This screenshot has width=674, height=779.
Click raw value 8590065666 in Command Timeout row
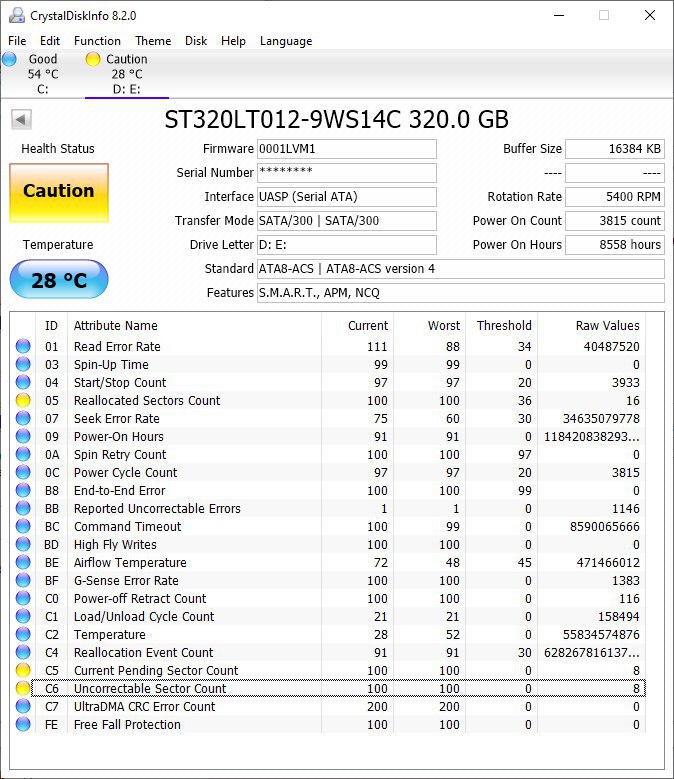tap(604, 526)
